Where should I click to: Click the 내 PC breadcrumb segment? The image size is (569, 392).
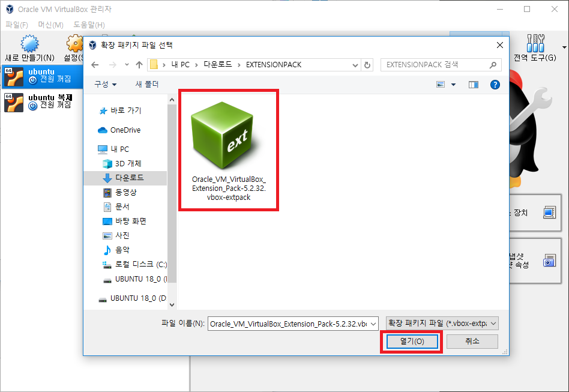click(180, 65)
